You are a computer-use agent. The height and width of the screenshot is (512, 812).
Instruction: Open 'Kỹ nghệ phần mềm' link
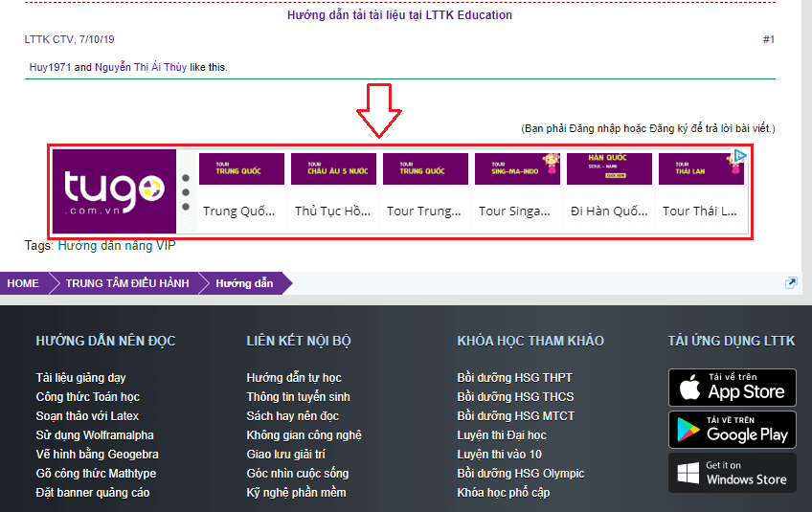(296, 493)
